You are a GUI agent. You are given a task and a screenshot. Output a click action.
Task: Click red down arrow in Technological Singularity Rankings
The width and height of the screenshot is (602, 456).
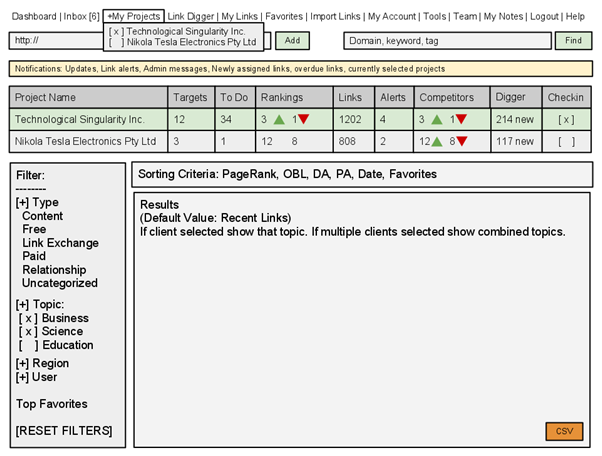[x=303, y=119]
